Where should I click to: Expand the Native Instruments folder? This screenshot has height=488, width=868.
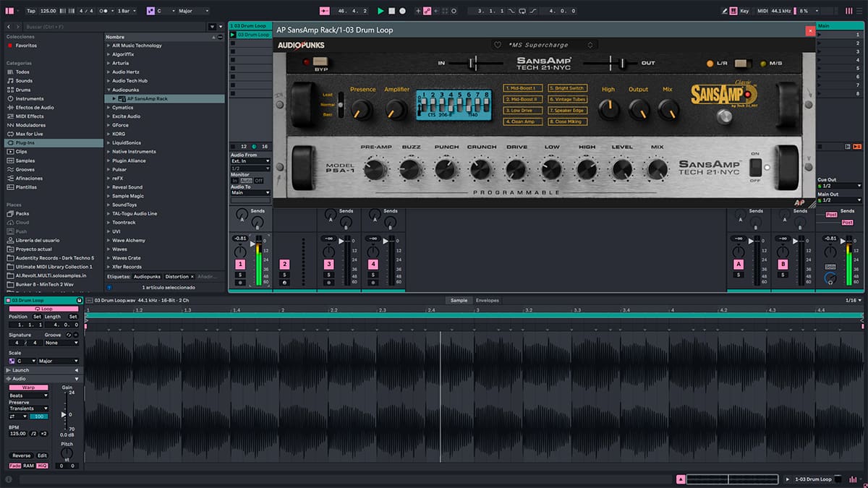[108, 152]
